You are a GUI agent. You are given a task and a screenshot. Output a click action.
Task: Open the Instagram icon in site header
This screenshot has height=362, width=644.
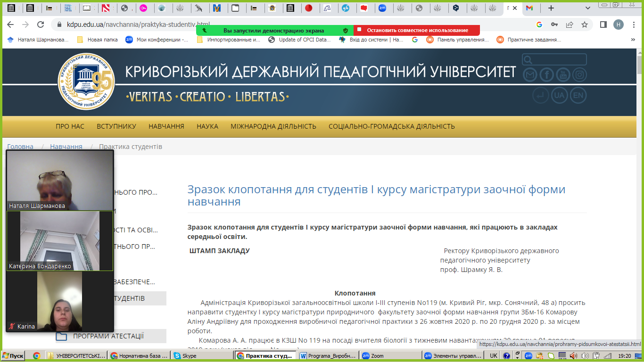click(x=579, y=74)
